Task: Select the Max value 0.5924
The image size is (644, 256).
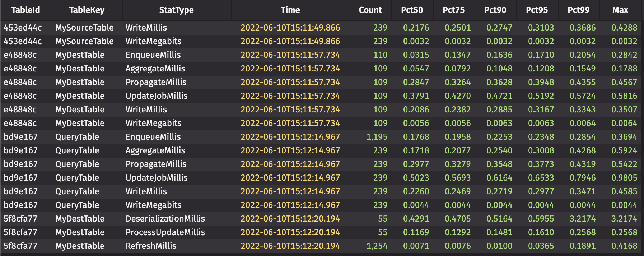Action: tap(624, 150)
